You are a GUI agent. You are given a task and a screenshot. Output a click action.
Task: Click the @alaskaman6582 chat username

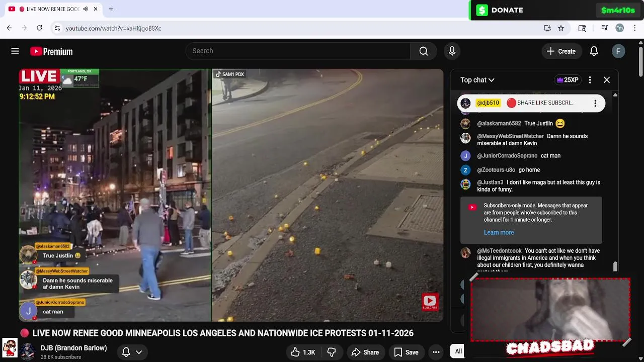point(499,124)
